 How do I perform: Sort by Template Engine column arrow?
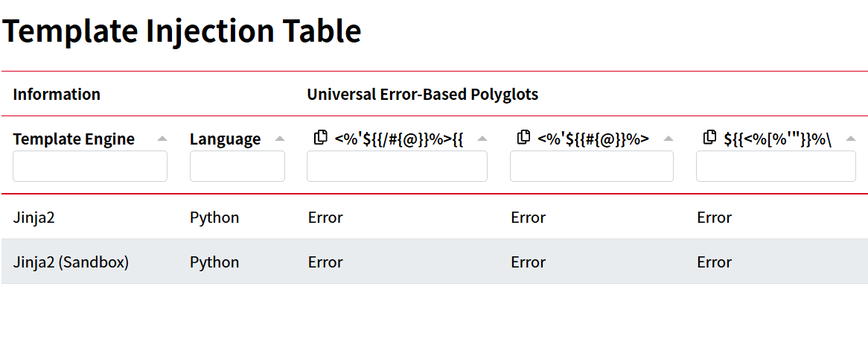click(x=162, y=139)
